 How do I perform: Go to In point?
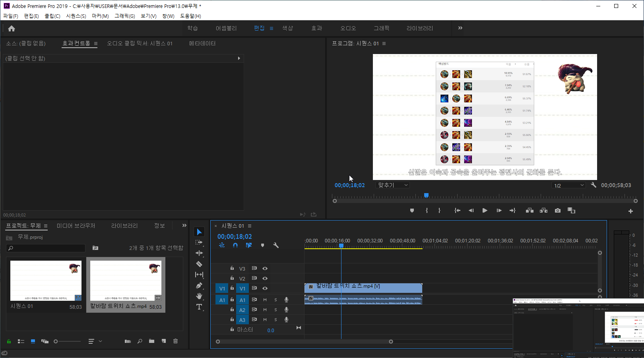(x=457, y=211)
